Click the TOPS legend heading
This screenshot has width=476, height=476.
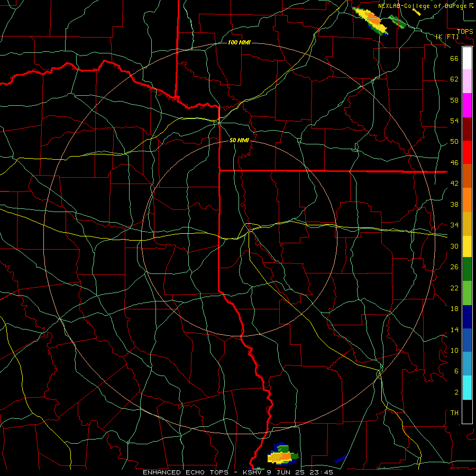pyautogui.click(x=465, y=32)
